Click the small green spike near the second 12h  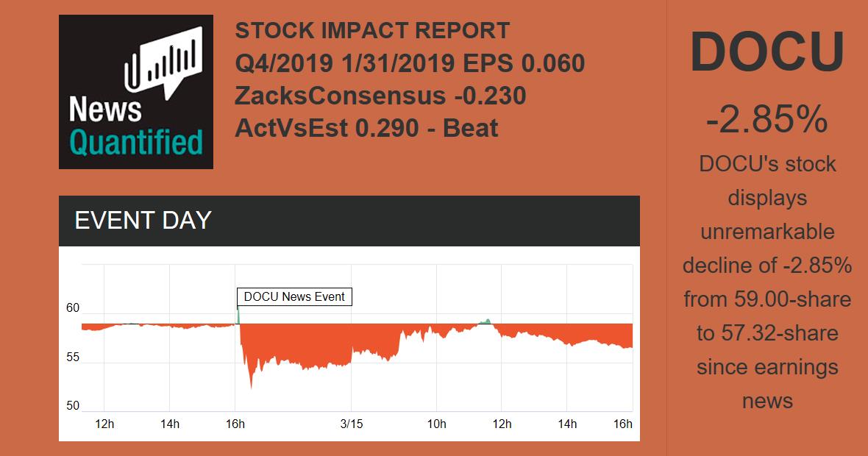(x=485, y=321)
